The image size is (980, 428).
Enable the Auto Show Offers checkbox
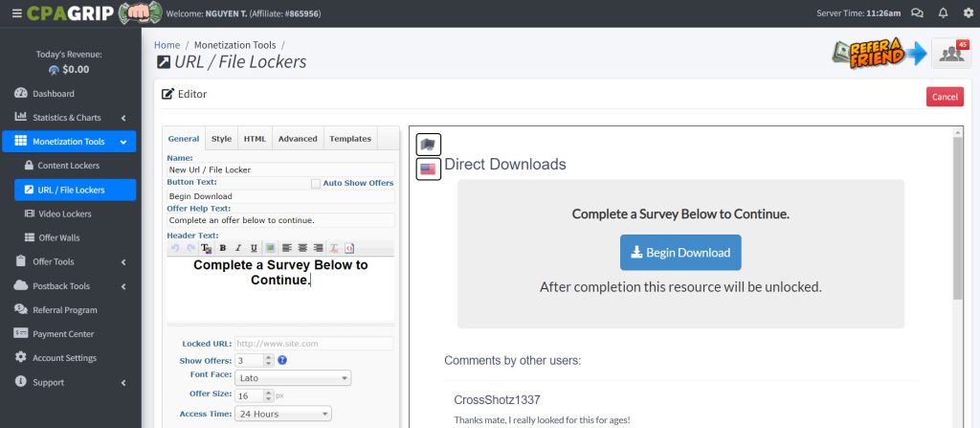(316, 183)
